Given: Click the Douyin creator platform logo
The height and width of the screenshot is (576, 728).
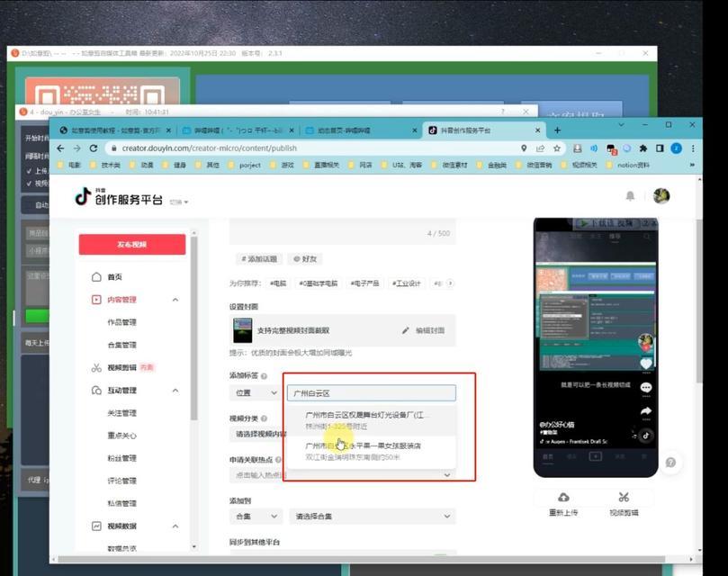Looking at the screenshot, I should coord(119,197).
